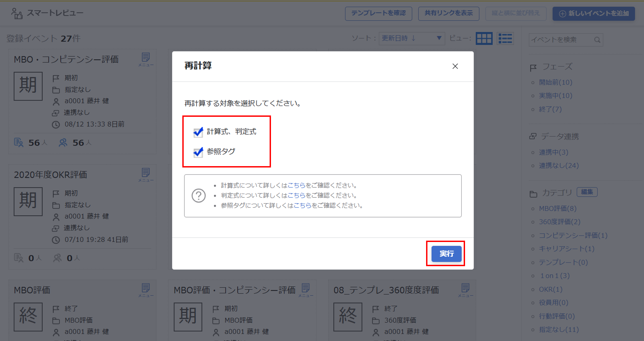
Task: Click person icon beside a0001 藤井 健 in 2020年度OKR評価
Action: (x=56, y=217)
